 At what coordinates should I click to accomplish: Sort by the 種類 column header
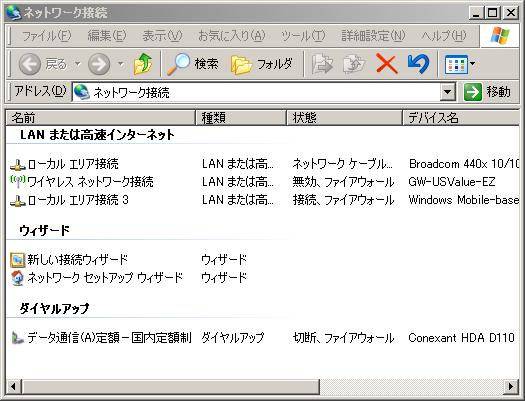241,117
